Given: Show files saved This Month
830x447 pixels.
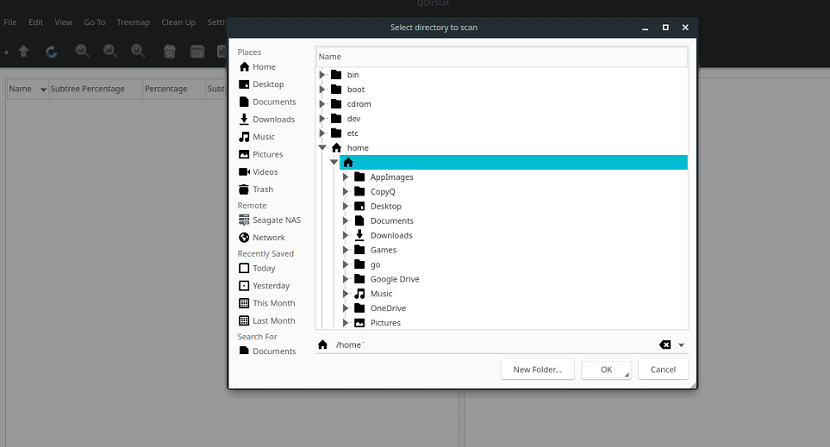Looking at the screenshot, I should pyautogui.click(x=274, y=303).
